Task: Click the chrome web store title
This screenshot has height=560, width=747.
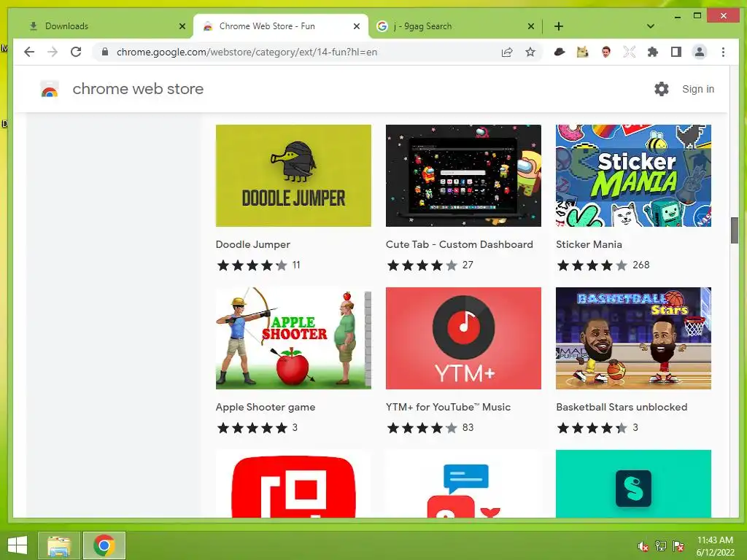Action: coord(138,89)
